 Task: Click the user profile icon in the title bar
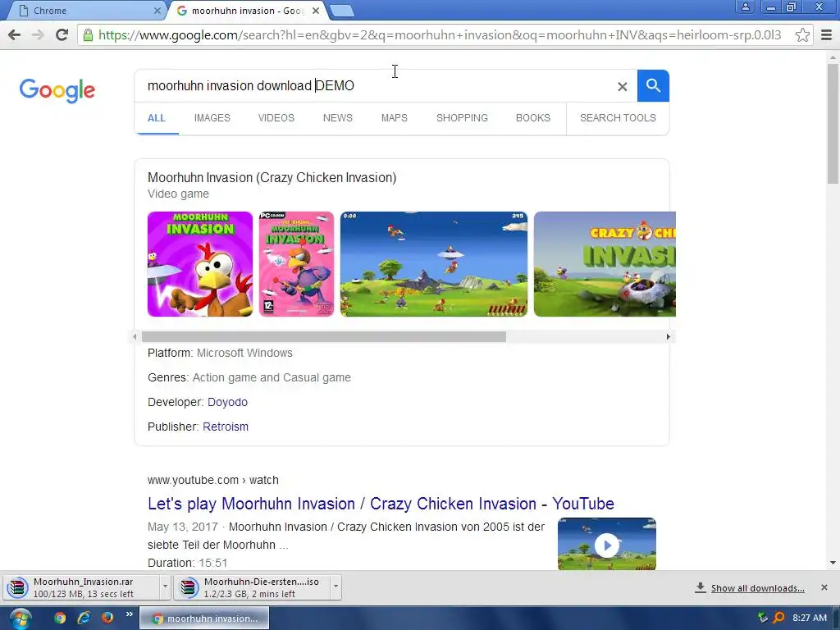click(x=745, y=7)
